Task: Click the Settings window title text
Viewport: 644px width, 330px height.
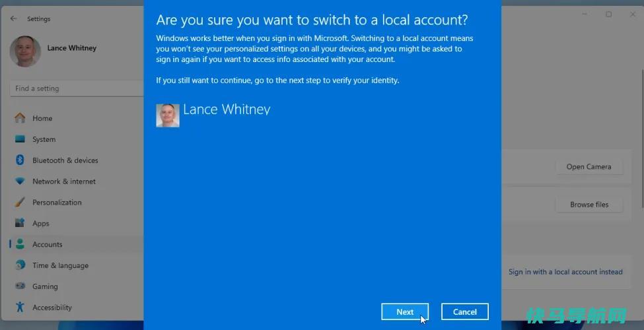Action: (38, 19)
